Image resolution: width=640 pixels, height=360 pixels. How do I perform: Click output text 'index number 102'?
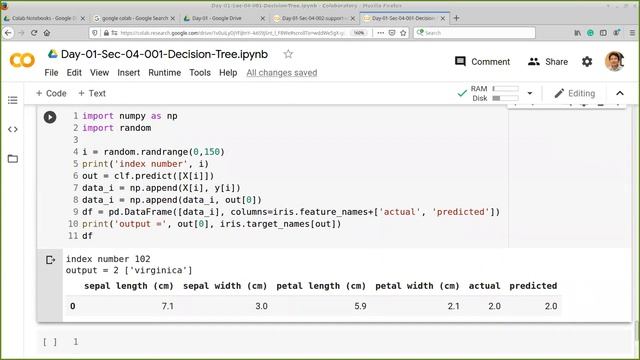tap(108, 259)
